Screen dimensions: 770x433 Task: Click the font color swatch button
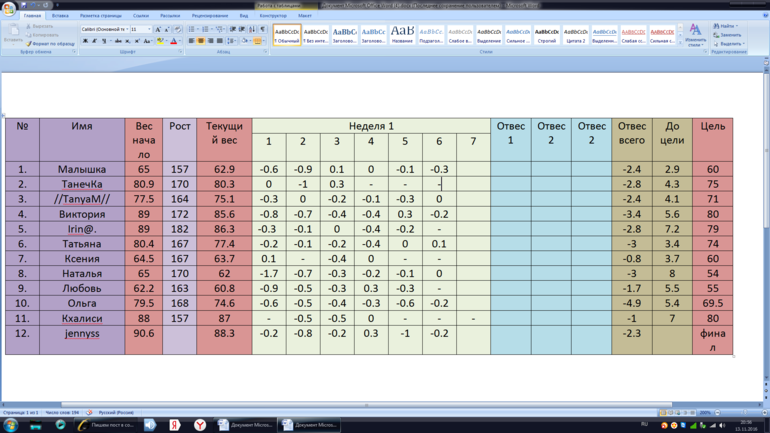coord(173,41)
